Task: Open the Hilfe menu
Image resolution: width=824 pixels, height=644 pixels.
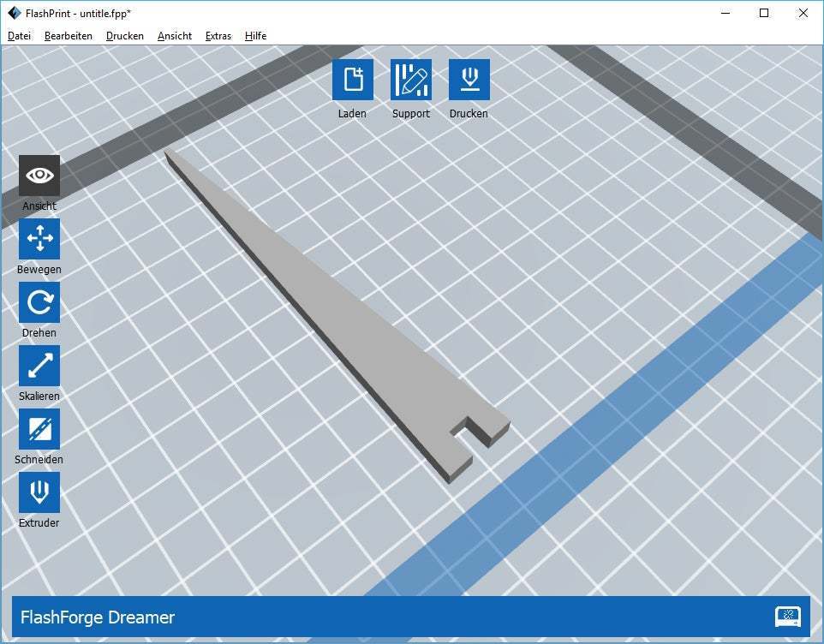Action: [x=255, y=36]
